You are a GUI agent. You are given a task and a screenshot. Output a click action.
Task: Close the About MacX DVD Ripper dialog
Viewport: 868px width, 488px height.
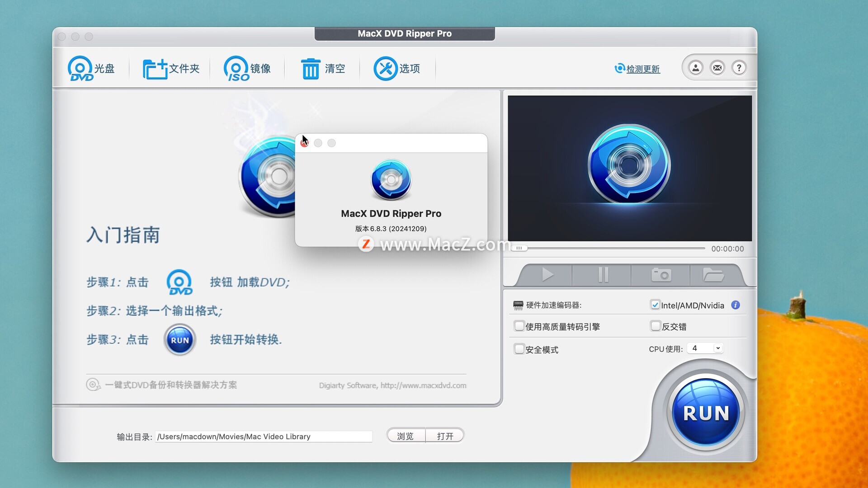(304, 143)
